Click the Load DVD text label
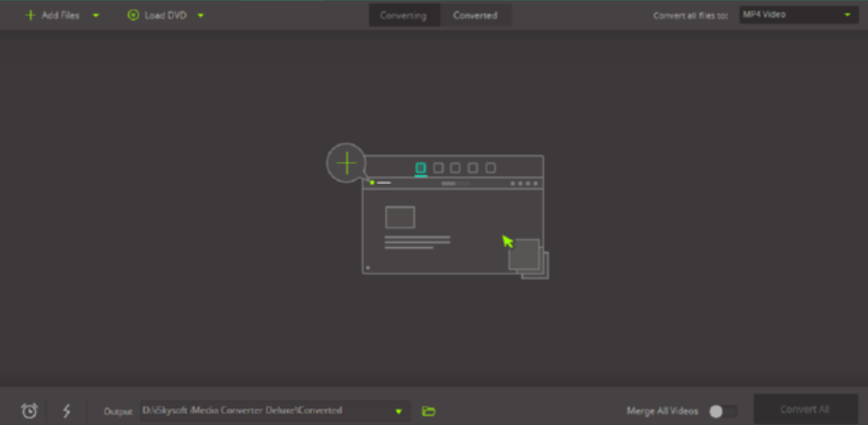Viewport: 868px width, 425px height. point(165,16)
